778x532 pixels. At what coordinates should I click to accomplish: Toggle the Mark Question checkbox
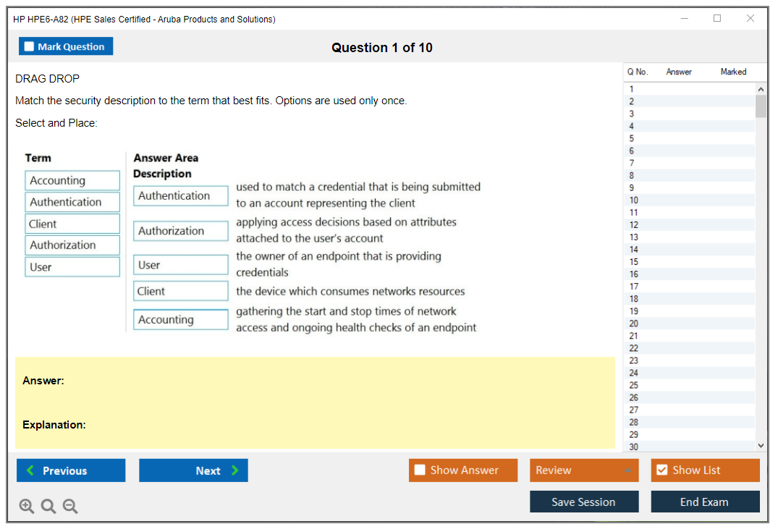(29, 46)
